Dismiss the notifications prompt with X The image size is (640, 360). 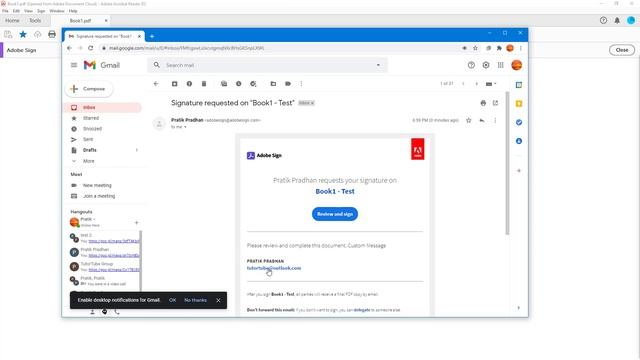coord(218,300)
